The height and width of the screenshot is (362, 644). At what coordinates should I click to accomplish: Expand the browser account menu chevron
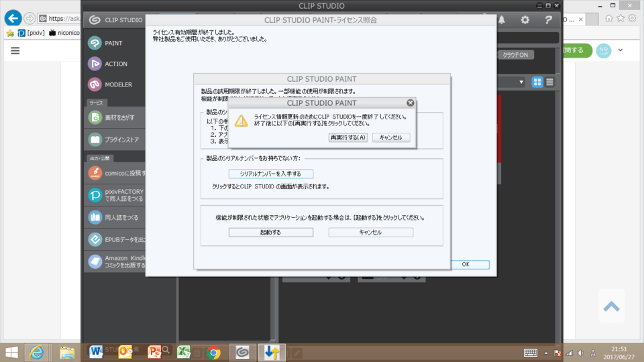click(621, 50)
